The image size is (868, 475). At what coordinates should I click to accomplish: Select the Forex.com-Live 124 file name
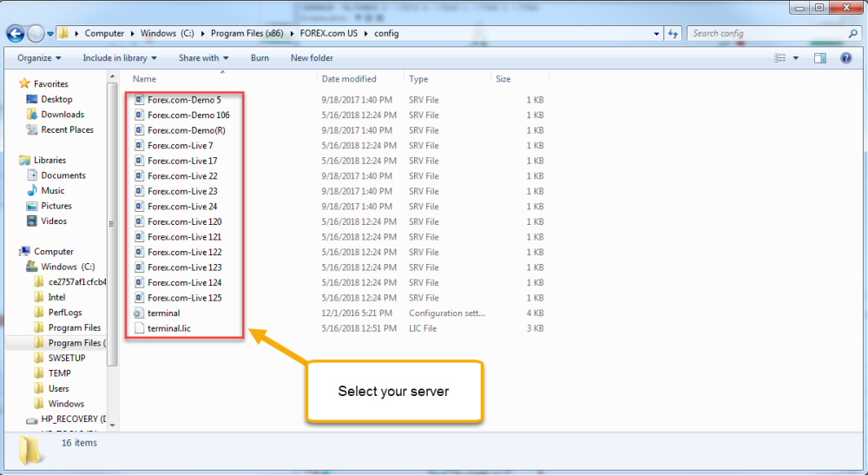click(184, 283)
